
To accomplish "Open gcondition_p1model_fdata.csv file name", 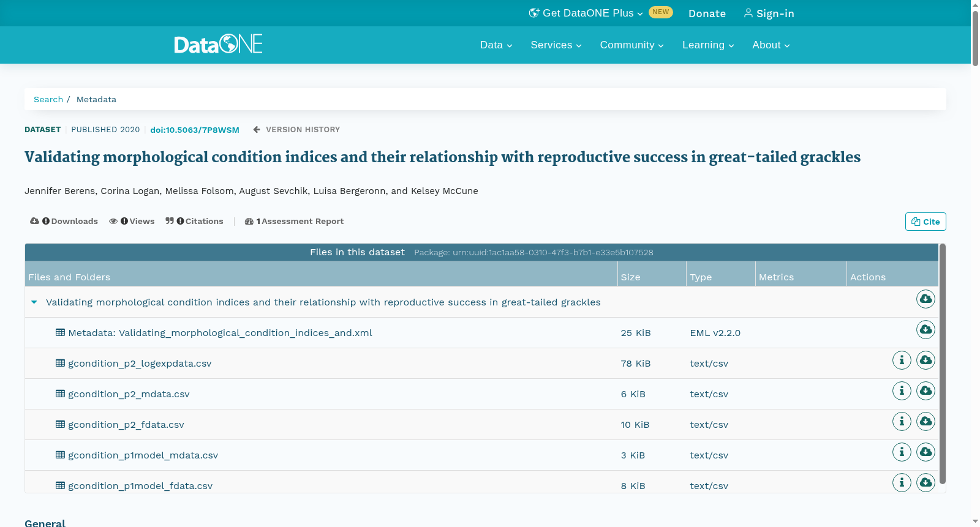I will [140, 485].
